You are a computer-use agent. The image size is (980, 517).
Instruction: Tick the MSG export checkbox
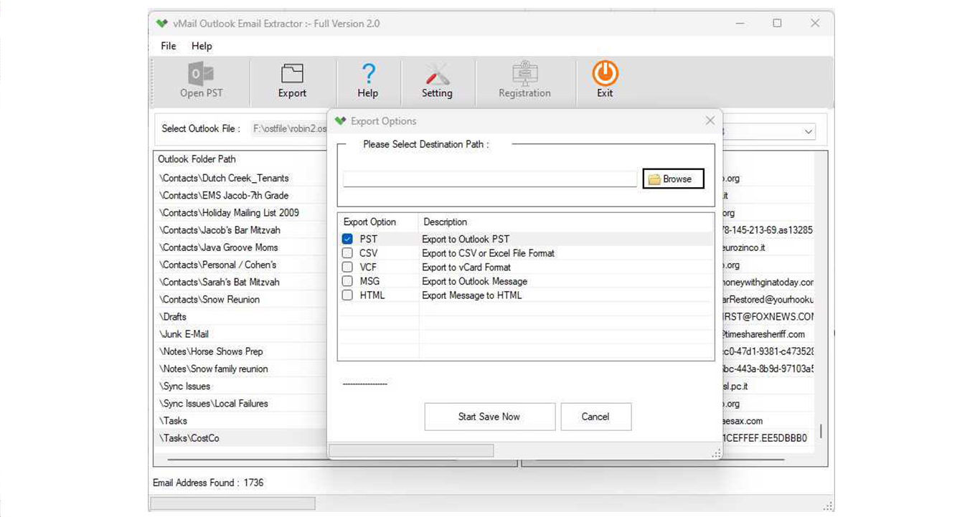click(348, 281)
